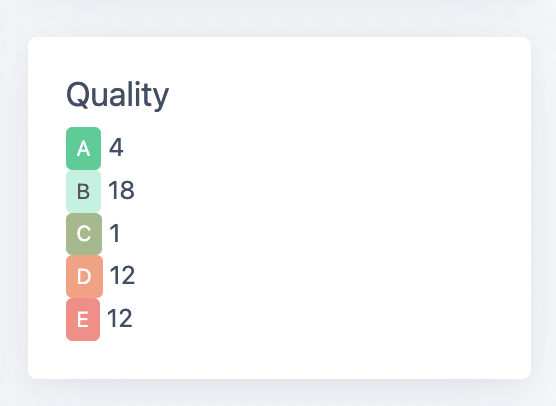Open the count 18 beside grade B
The height and width of the screenshot is (406, 556).
(x=121, y=190)
